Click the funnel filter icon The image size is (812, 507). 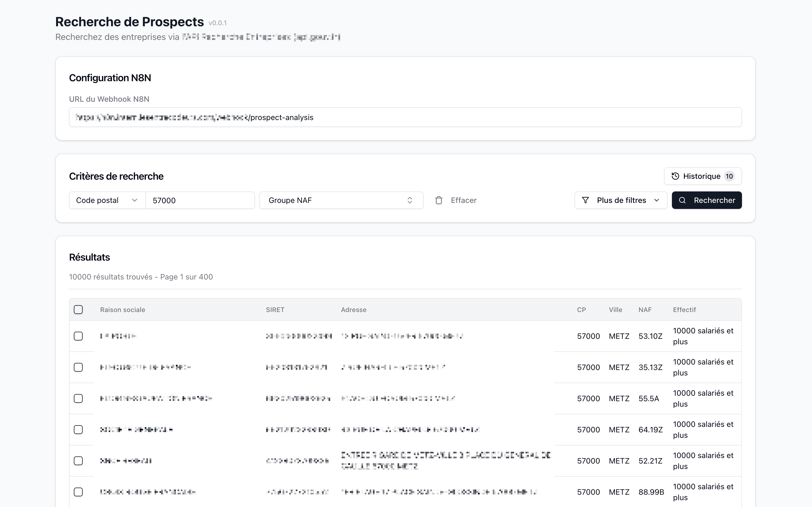click(x=585, y=200)
